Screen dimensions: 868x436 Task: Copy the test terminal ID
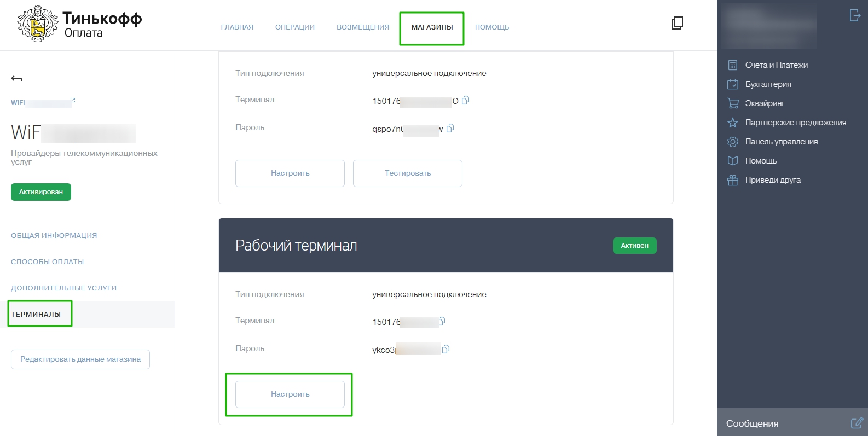coord(466,100)
